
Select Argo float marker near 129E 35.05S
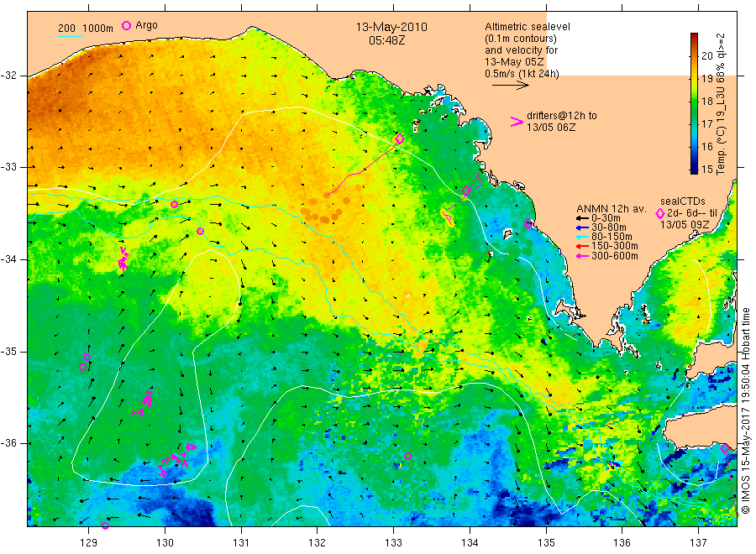pyautogui.click(x=87, y=358)
